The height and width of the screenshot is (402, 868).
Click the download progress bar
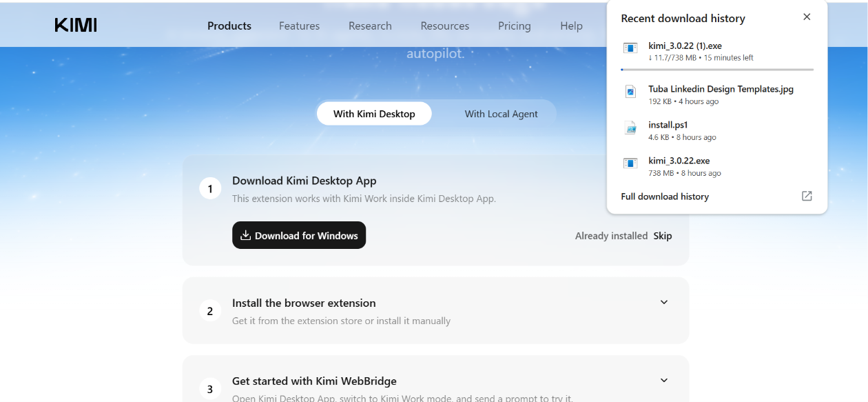pos(717,70)
